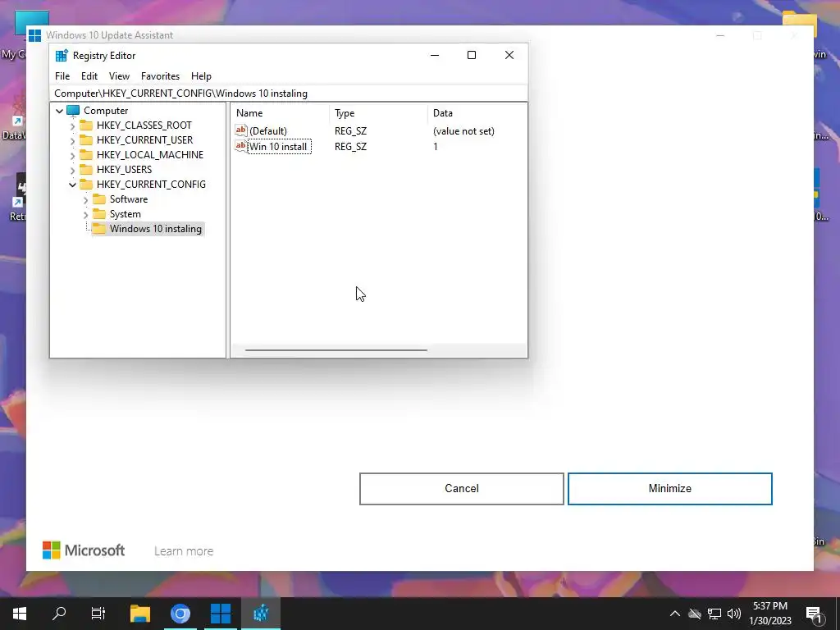The image size is (840, 630).
Task: Open the taskbar clock and date
Action: tap(769, 614)
